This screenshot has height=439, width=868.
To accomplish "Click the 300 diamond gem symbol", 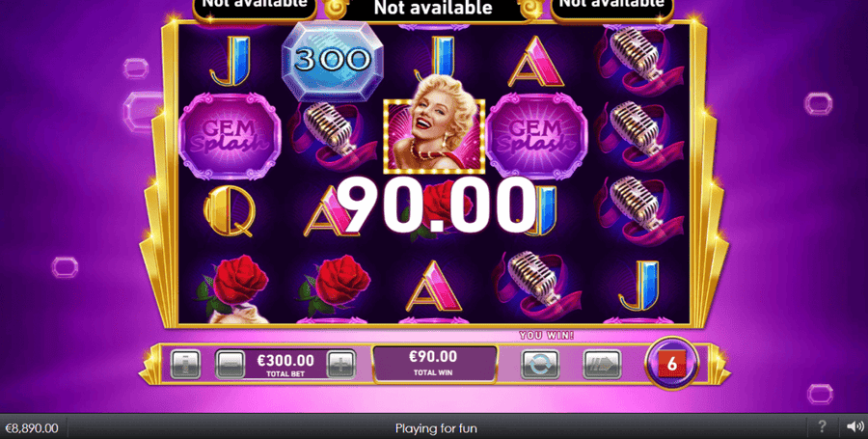I will [x=332, y=61].
